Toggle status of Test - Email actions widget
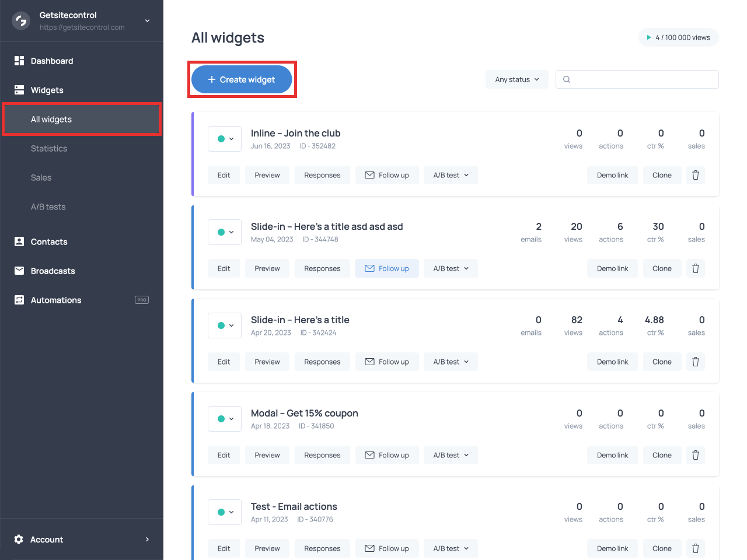 pos(225,512)
